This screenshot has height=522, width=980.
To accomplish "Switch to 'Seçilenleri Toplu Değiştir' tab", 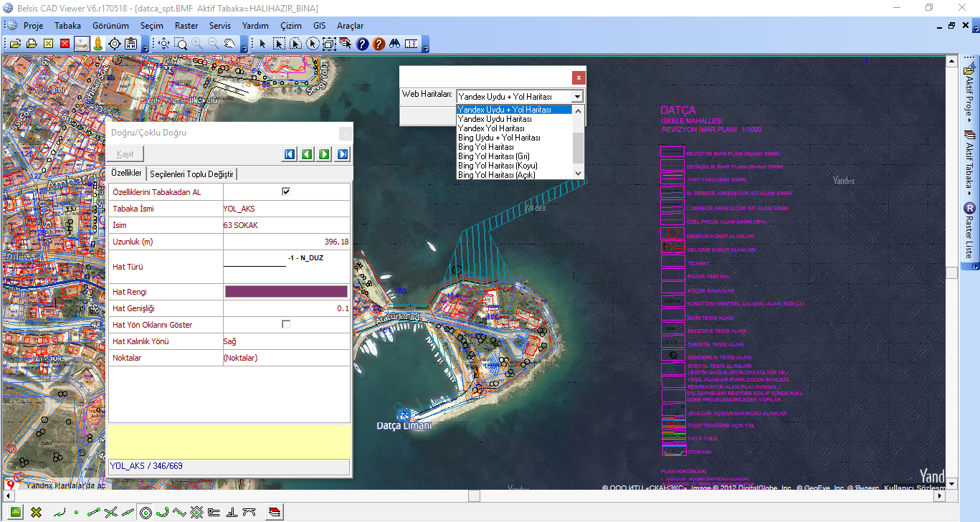I will tap(191, 174).
